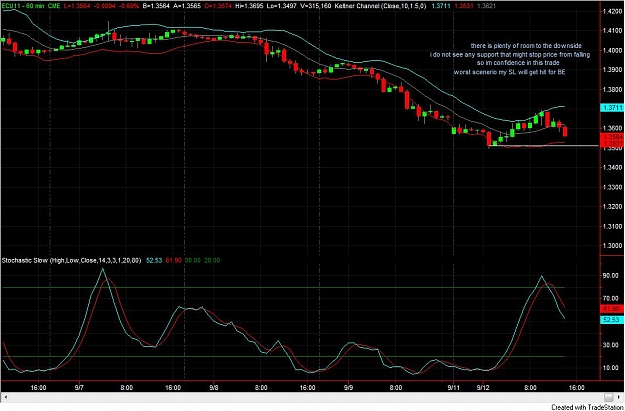Click the green 80.00 overbought value label
The image size is (625, 411).
(193, 260)
